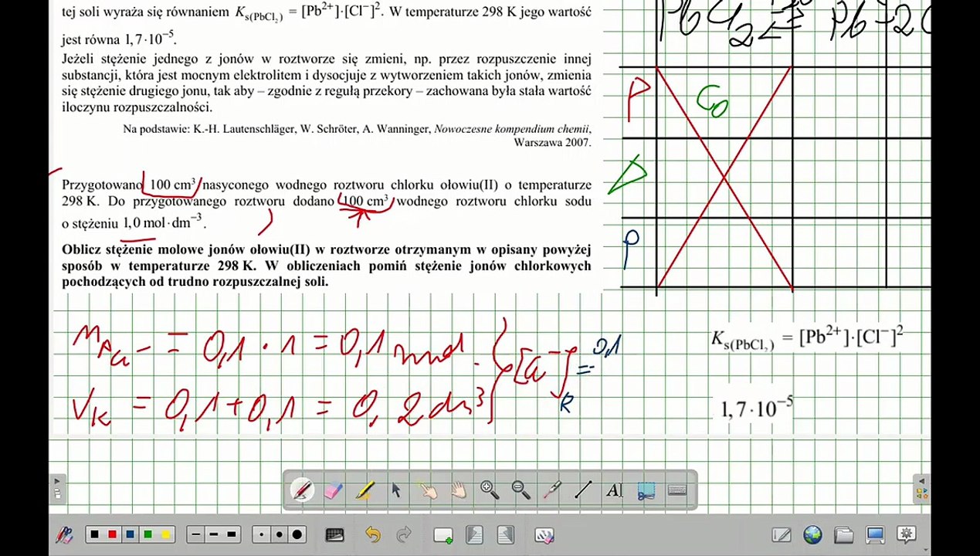Image resolution: width=980 pixels, height=556 pixels.
Task: Pick the black pen color
Action: 94,534
